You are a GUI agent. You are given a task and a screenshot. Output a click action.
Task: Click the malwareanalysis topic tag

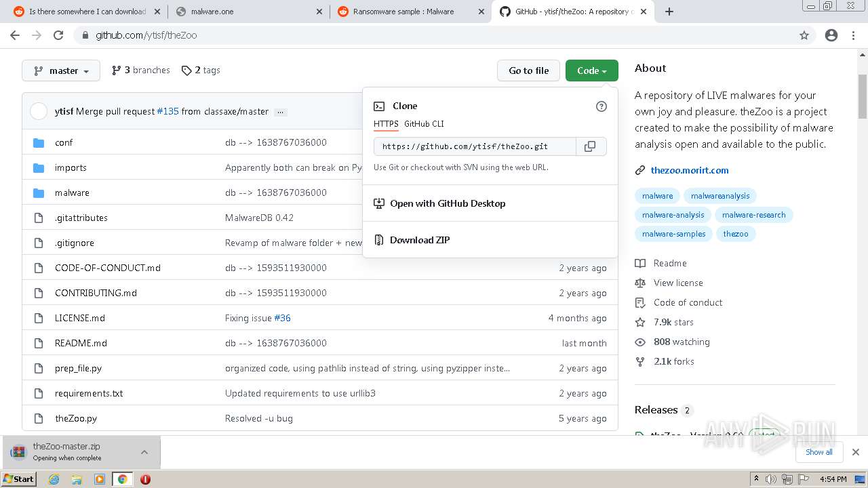720,196
